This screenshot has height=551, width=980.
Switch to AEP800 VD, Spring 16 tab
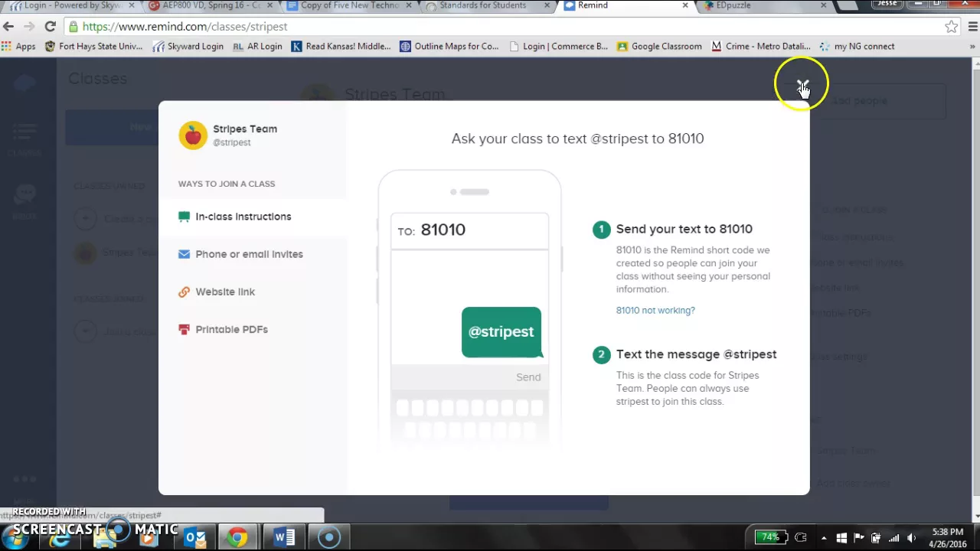[x=211, y=6]
